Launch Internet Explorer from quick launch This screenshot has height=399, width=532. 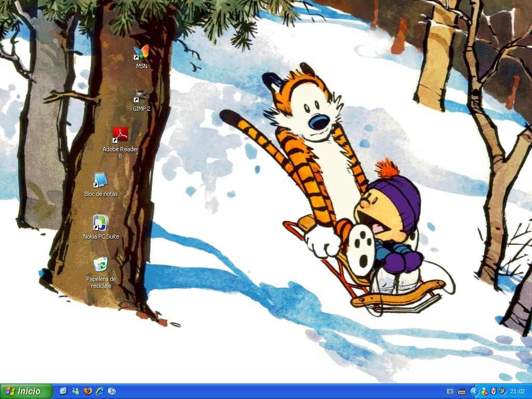pyautogui.click(x=100, y=391)
